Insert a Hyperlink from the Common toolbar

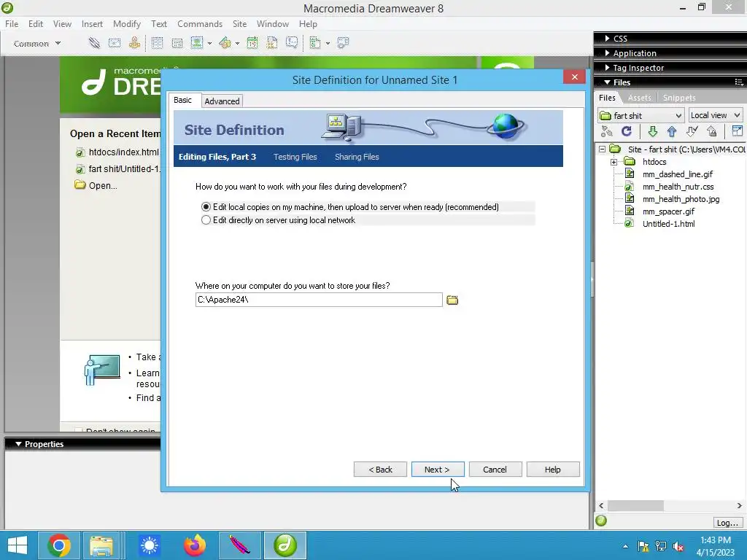click(x=94, y=43)
